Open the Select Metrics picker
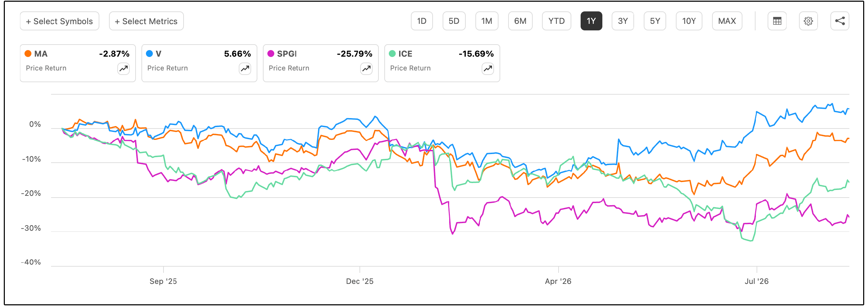Screen dimensions: 868x306 pyautogui.click(x=146, y=21)
